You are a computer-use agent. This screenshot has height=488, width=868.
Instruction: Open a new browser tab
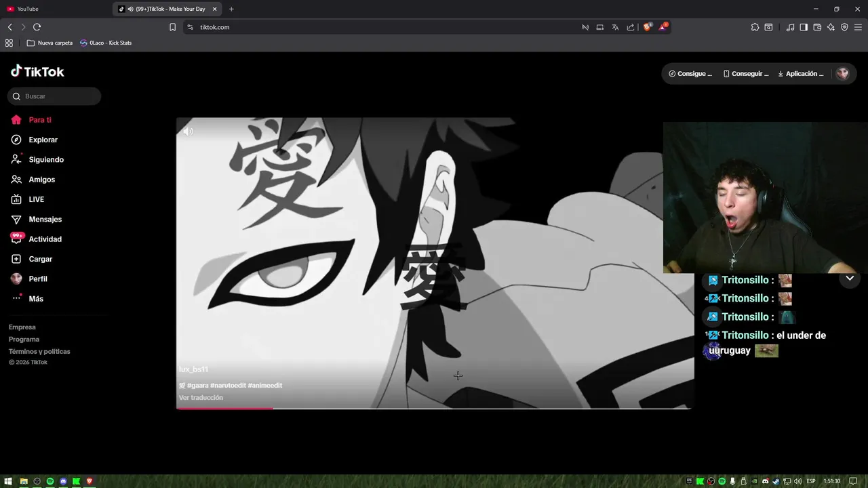coord(231,9)
